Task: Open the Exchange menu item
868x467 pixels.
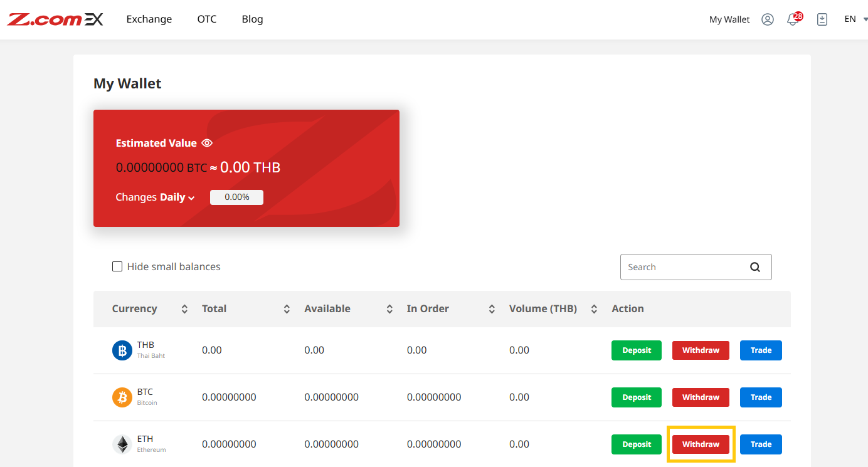Action: coord(149,19)
